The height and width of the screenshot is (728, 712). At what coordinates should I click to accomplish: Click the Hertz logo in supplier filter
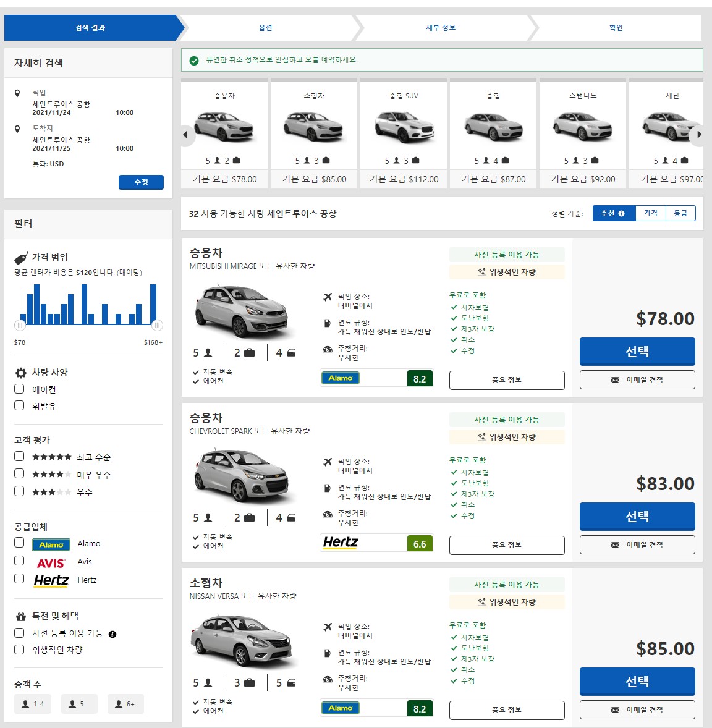tap(51, 581)
